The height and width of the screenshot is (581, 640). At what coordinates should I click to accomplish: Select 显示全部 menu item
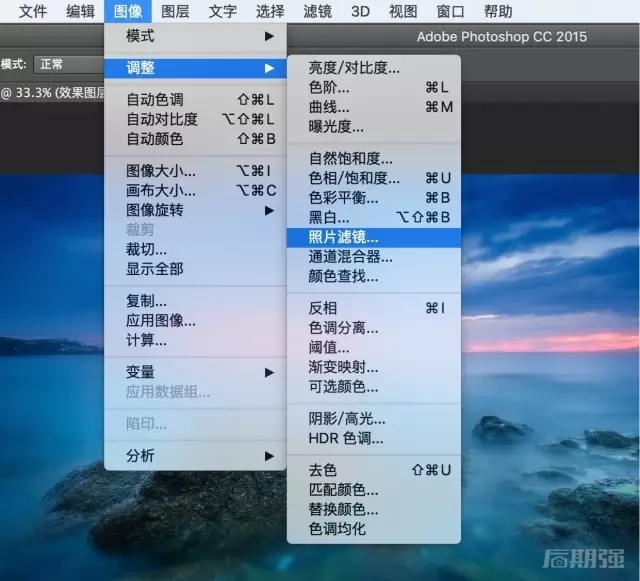[x=196, y=269]
